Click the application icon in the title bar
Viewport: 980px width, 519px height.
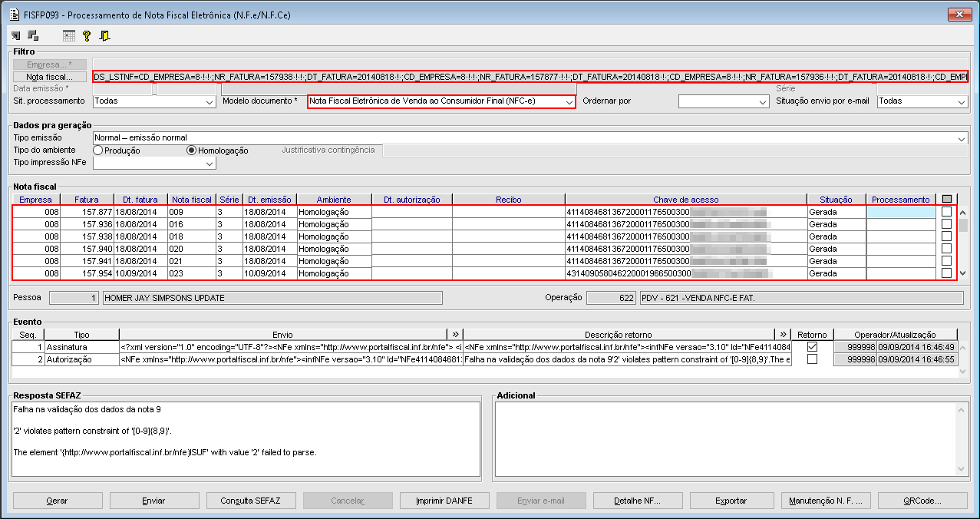click(12, 14)
